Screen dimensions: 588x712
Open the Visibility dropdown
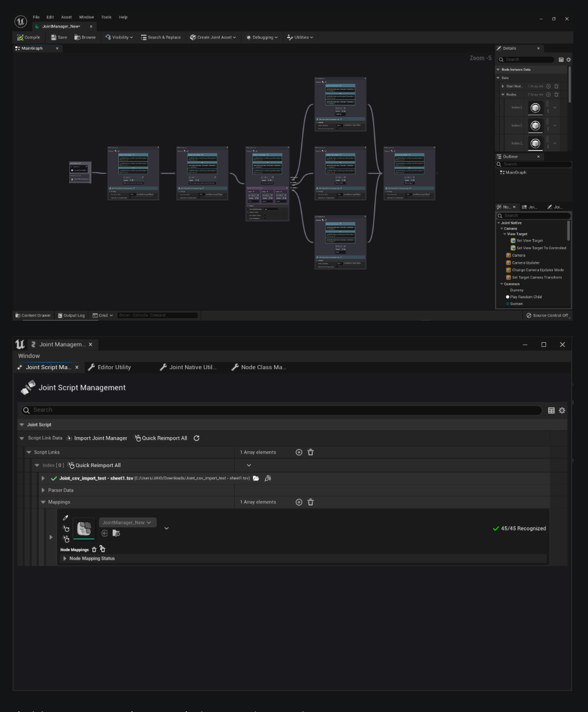coord(119,38)
